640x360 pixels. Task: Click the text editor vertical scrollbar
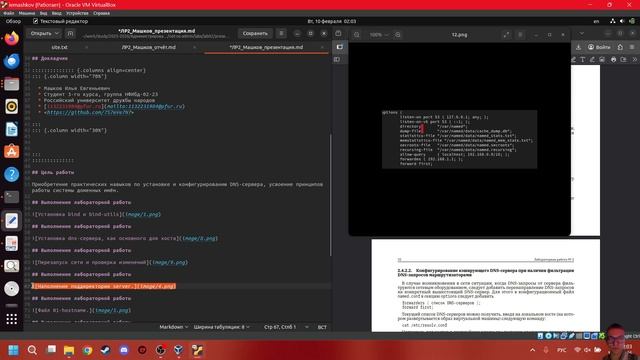(x=330, y=196)
